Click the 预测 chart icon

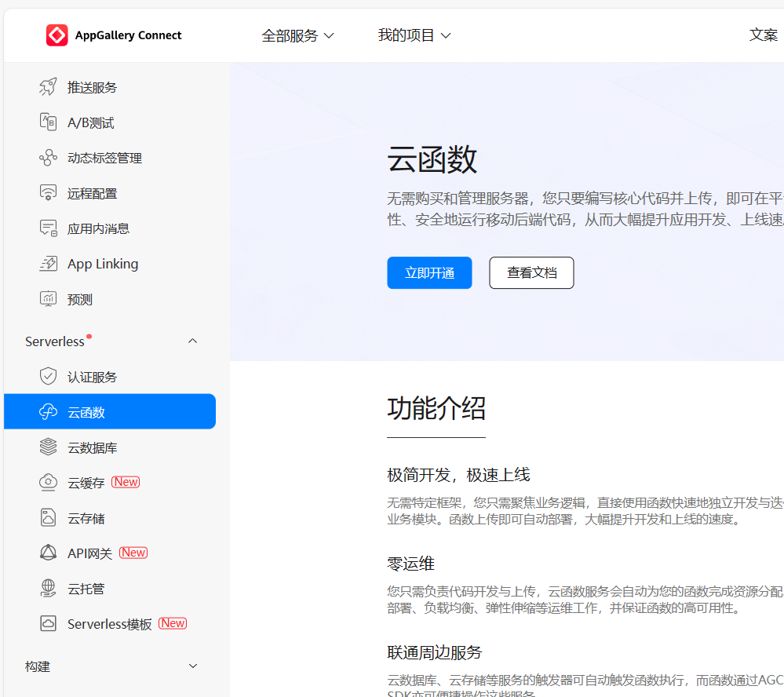pos(48,299)
